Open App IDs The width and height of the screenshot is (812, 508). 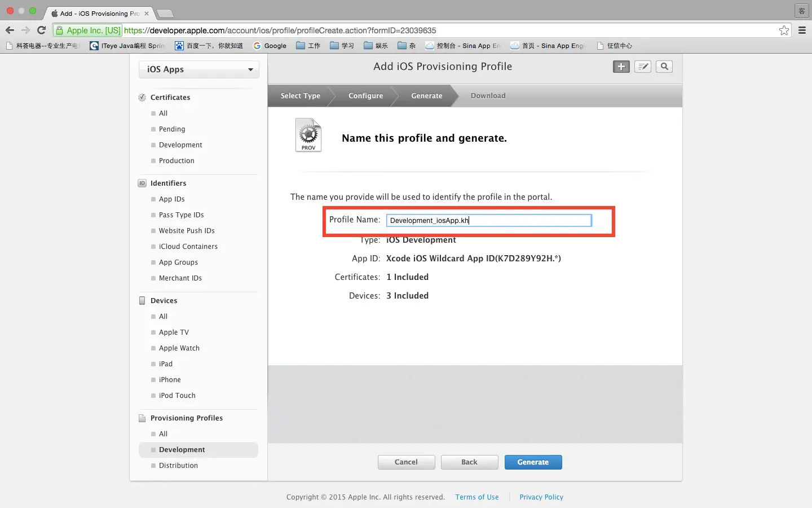coord(171,199)
